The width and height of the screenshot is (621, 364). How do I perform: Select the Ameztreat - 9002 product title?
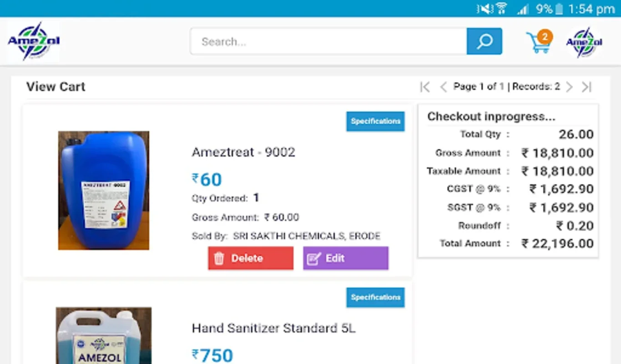pos(243,152)
